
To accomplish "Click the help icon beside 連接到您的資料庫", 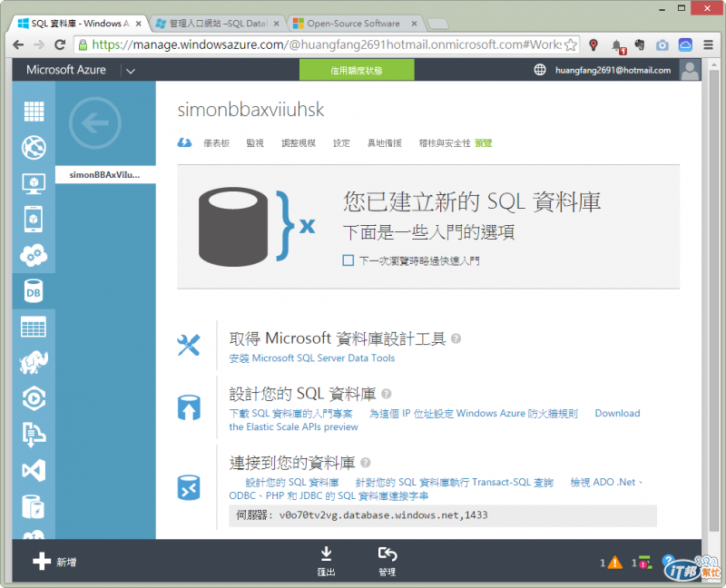I will (366, 463).
